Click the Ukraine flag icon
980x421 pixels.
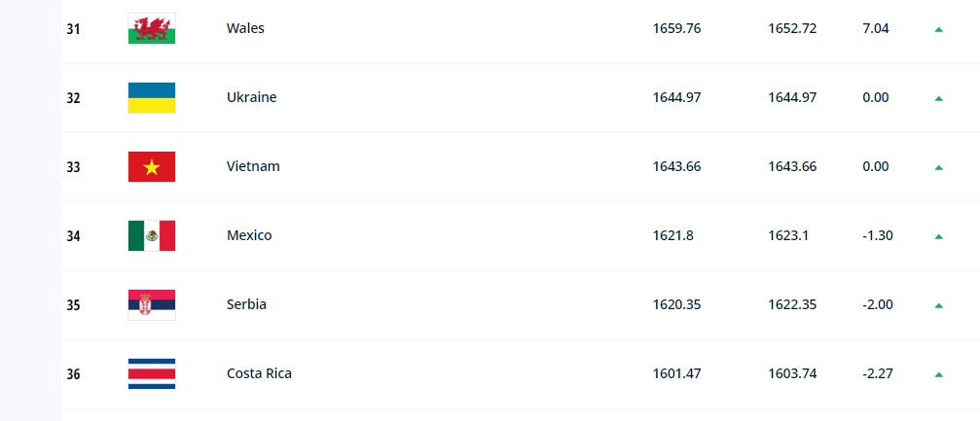(x=151, y=97)
